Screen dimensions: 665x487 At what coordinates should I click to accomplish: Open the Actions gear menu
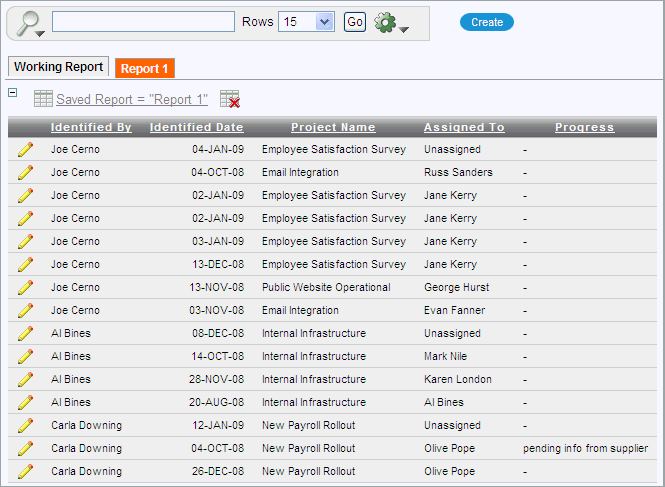click(x=390, y=22)
